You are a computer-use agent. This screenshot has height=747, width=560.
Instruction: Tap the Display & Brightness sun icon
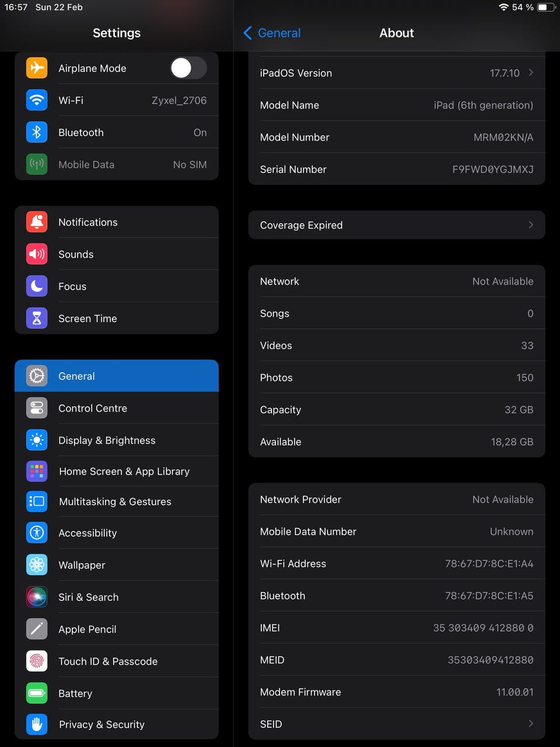37,440
